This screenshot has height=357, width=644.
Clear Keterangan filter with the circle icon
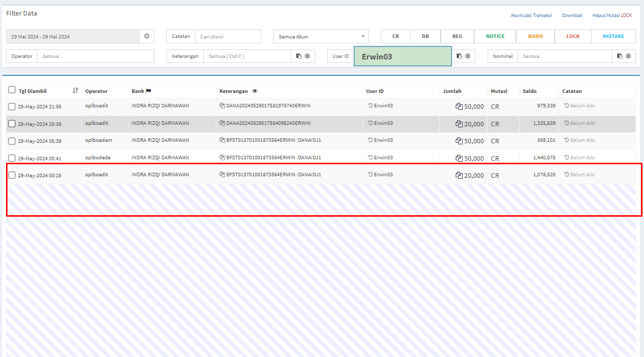(x=307, y=56)
